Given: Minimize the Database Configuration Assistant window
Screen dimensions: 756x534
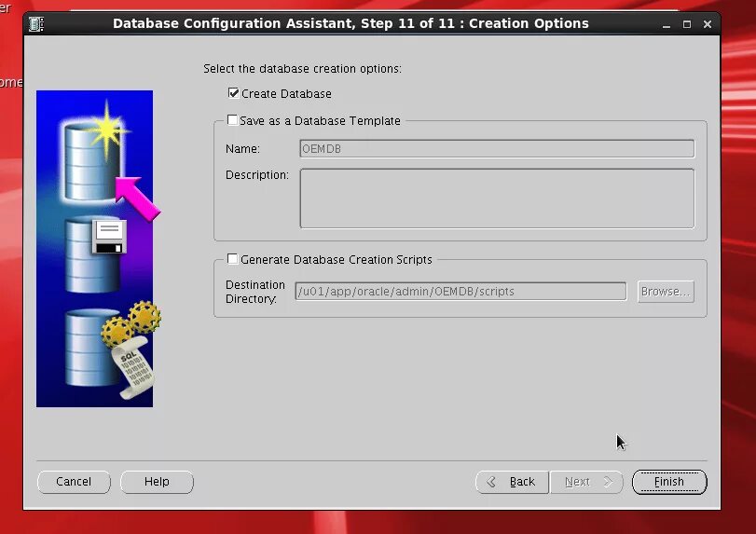Looking at the screenshot, I should (667, 24).
